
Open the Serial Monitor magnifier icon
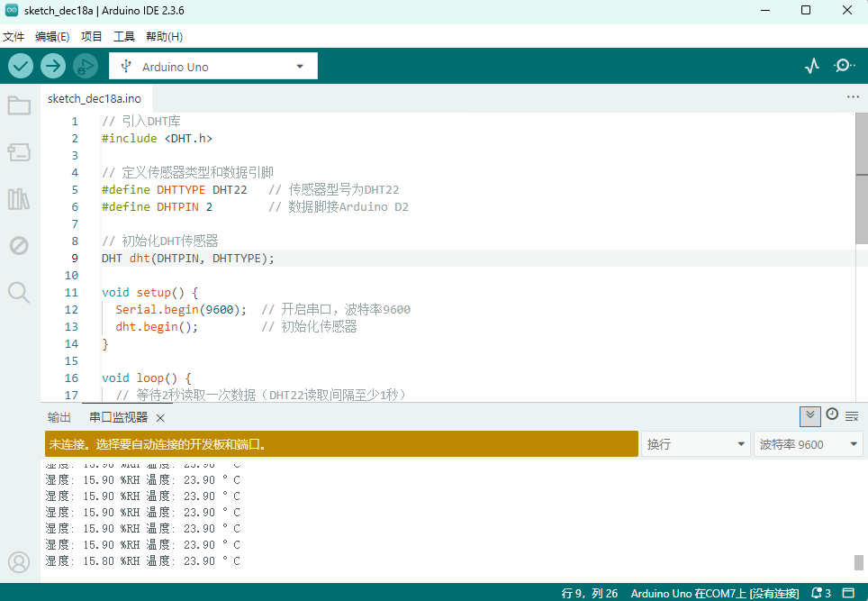tap(845, 66)
